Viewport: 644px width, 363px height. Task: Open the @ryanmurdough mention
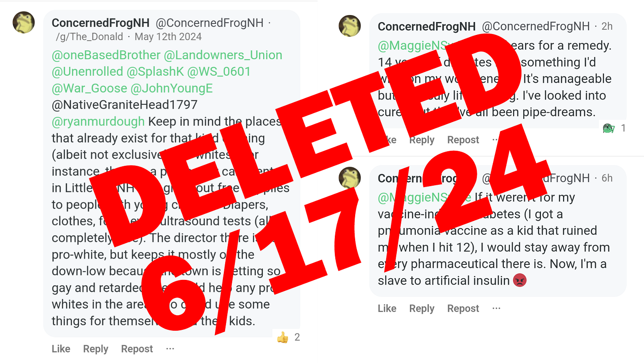coord(98,121)
